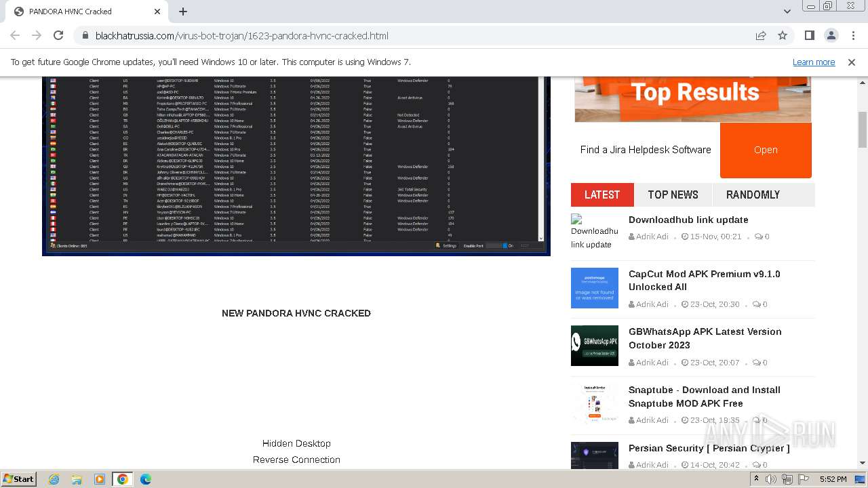Open Windows Media Player on taskbar

tap(100, 479)
